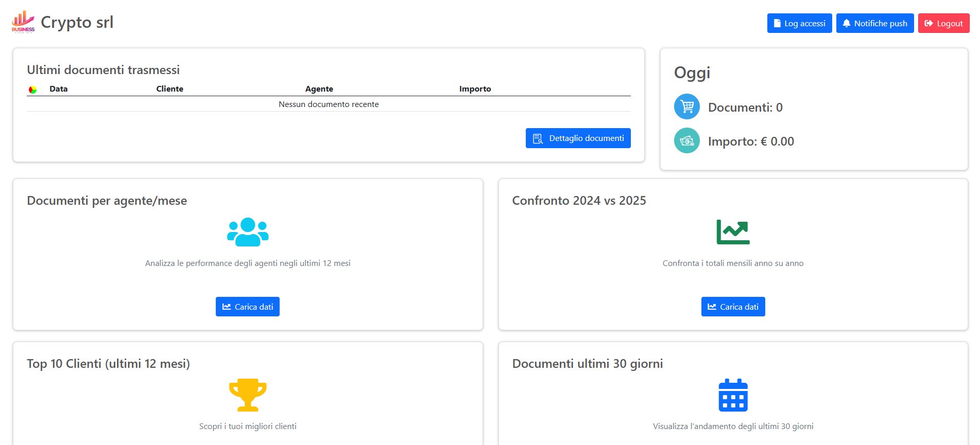Viewport: 980px width, 445px height.
Task: Load data for Confronto 2024 vs 2025
Action: point(733,307)
